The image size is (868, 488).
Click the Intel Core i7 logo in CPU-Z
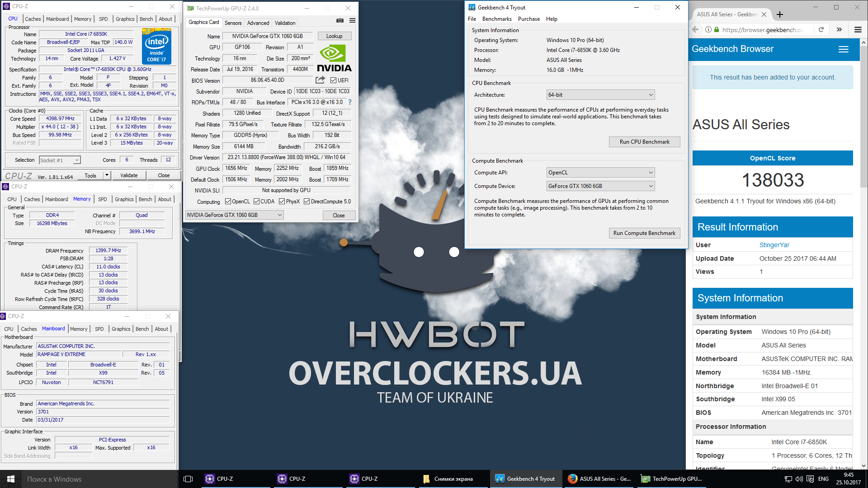coord(156,46)
